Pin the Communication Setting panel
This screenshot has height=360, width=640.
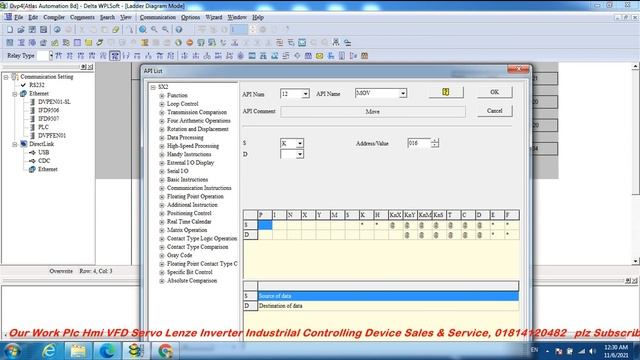tap(83, 67)
